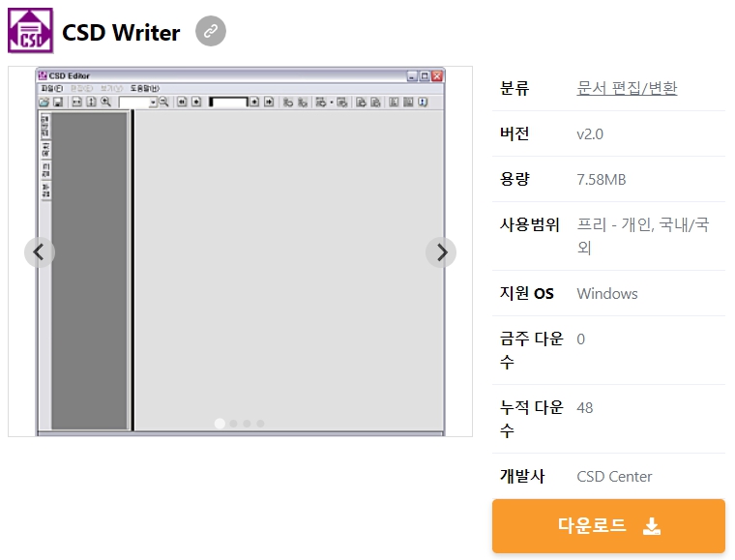Jump to the second carousel dot
The height and width of the screenshot is (560, 735).
233,424
